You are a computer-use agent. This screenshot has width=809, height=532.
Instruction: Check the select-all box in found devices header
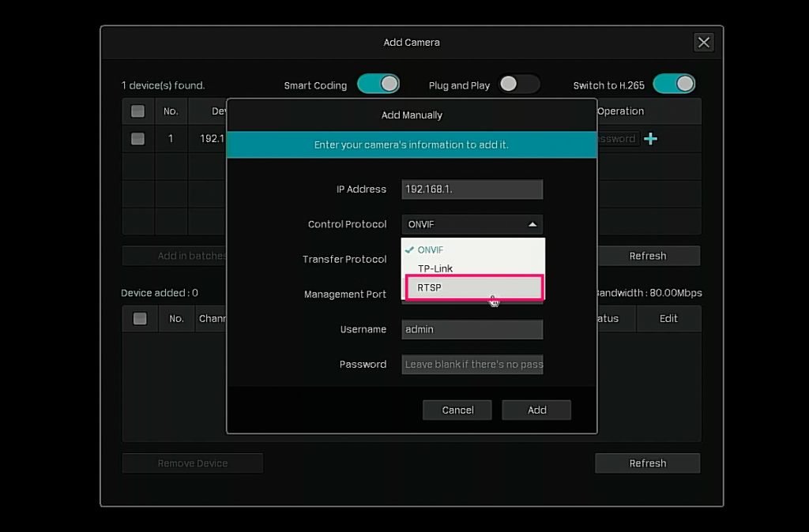tap(137, 111)
